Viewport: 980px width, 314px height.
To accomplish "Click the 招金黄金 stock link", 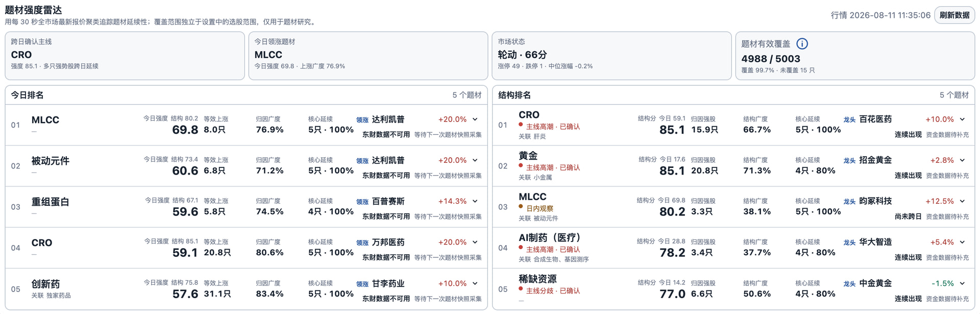I will click(x=875, y=160).
